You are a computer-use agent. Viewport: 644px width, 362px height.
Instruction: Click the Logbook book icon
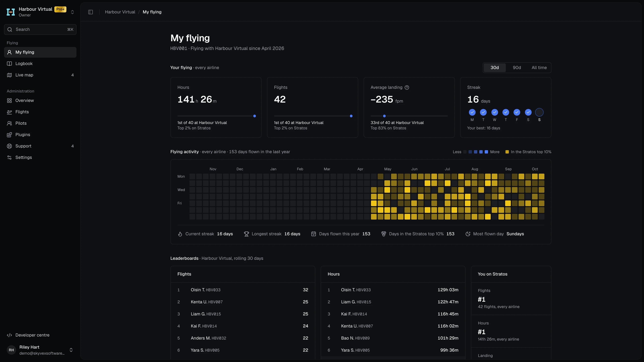tap(10, 64)
